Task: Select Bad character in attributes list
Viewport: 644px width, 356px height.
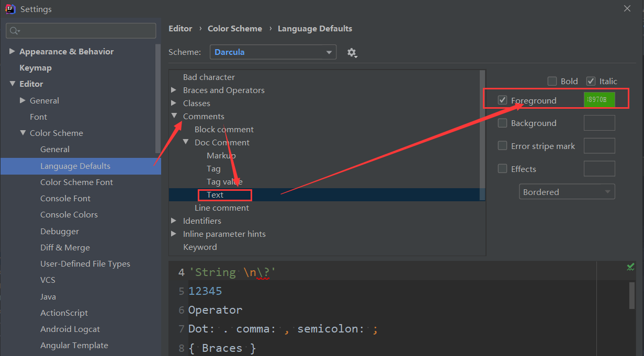Action: [x=209, y=77]
